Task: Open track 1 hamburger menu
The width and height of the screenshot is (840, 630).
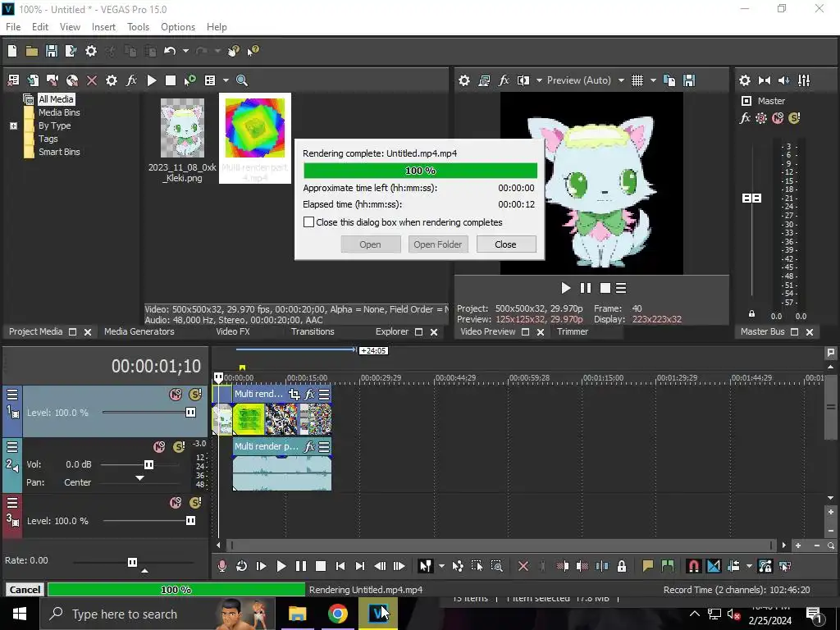Action: (x=11, y=395)
